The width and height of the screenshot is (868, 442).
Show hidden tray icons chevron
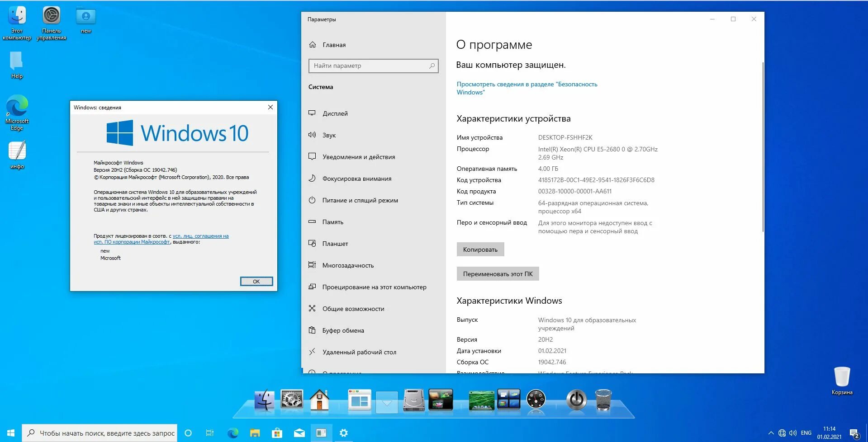[x=771, y=433]
